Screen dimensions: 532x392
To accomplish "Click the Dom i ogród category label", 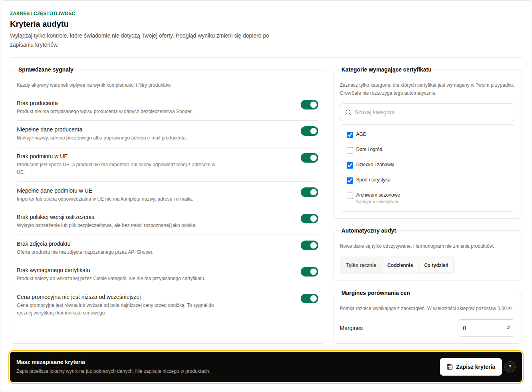I will pyautogui.click(x=369, y=149).
